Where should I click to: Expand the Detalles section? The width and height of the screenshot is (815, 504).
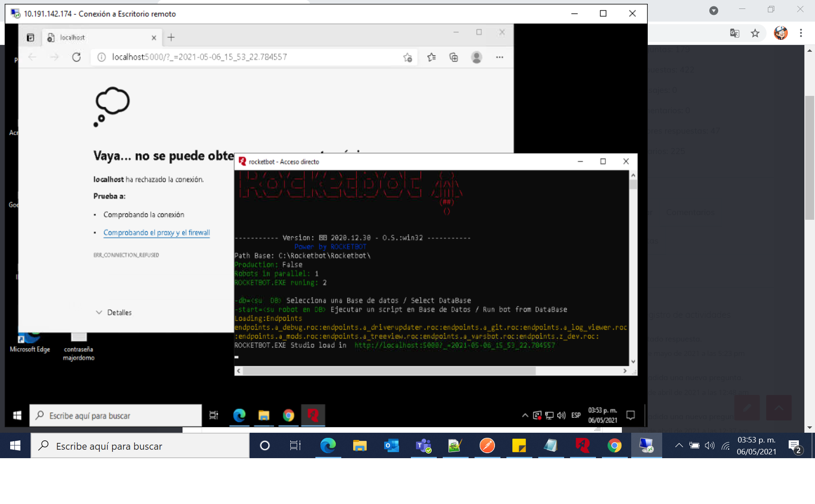tap(114, 312)
